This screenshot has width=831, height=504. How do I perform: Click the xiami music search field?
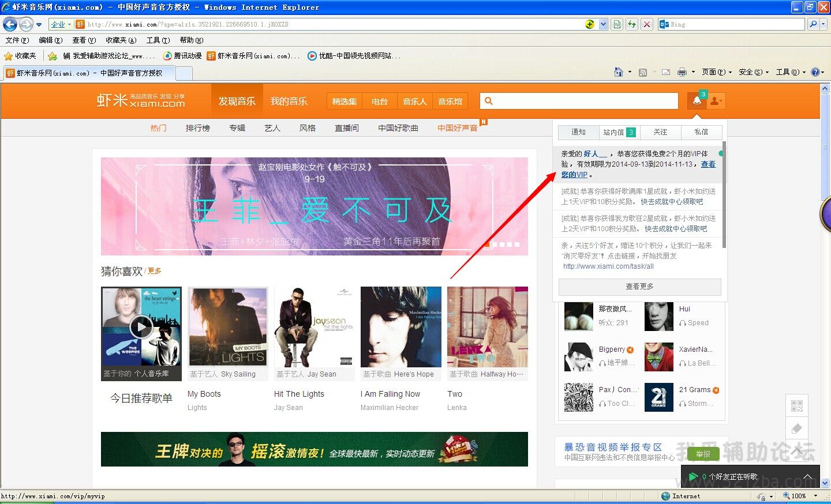pos(579,101)
